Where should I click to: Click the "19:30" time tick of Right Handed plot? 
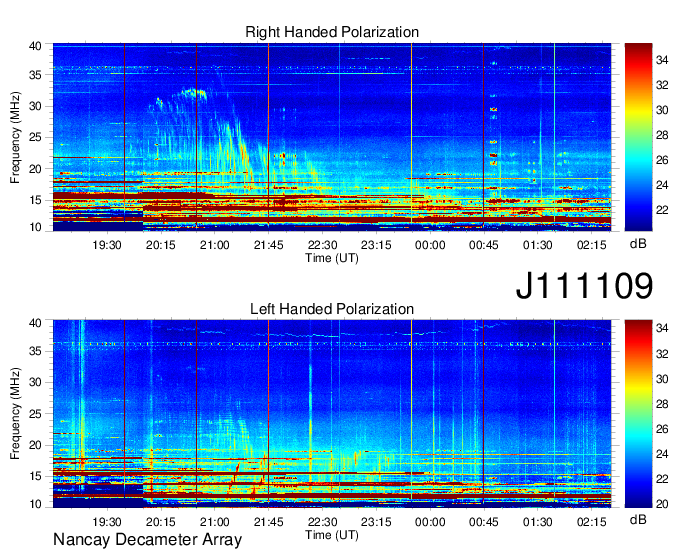107,245
